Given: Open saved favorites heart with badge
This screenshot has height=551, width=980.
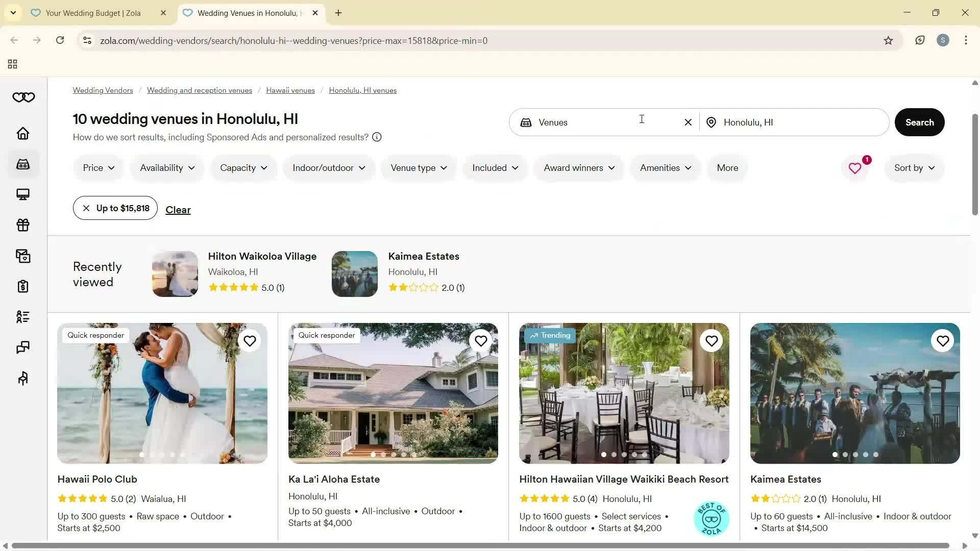Looking at the screenshot, I should (856, 168).
